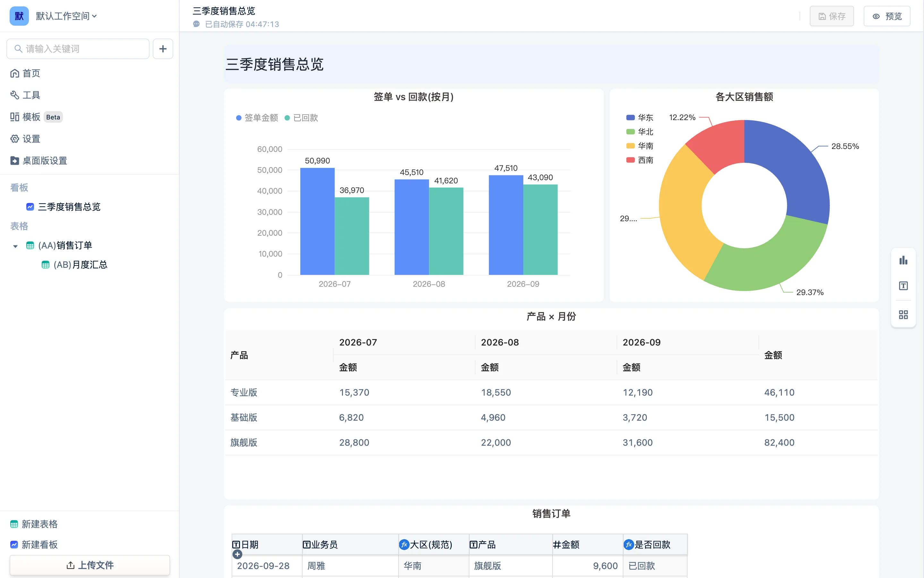Click the 41,620 bar for 2026-08
Screen dimensions: 924x578
click(x=446, y=231)
